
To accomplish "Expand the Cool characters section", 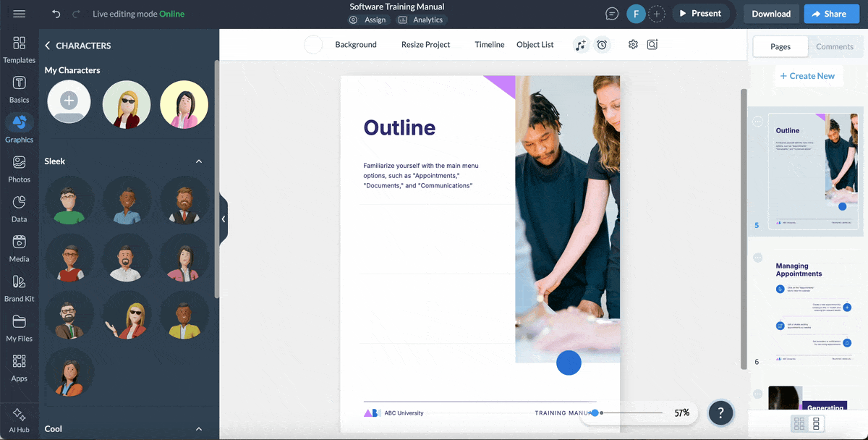I will click(x=198, y=428).
